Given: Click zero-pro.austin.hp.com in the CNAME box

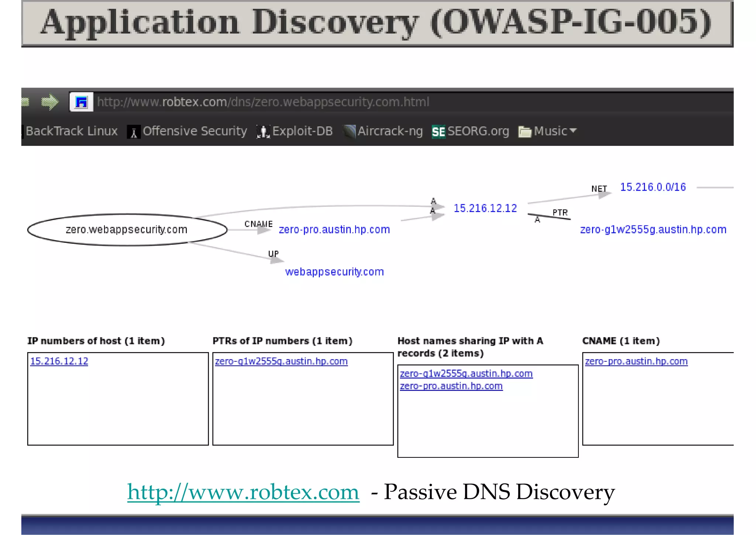Looking at the screenshot, I should coord(636,361).
